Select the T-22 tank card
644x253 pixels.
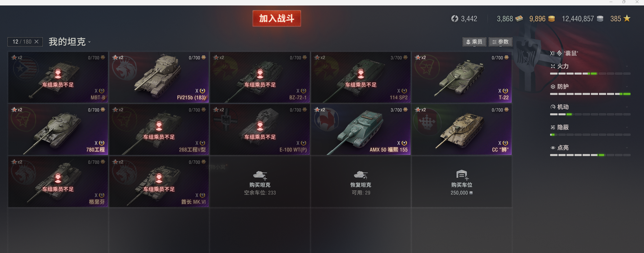(x=462, y=77)
